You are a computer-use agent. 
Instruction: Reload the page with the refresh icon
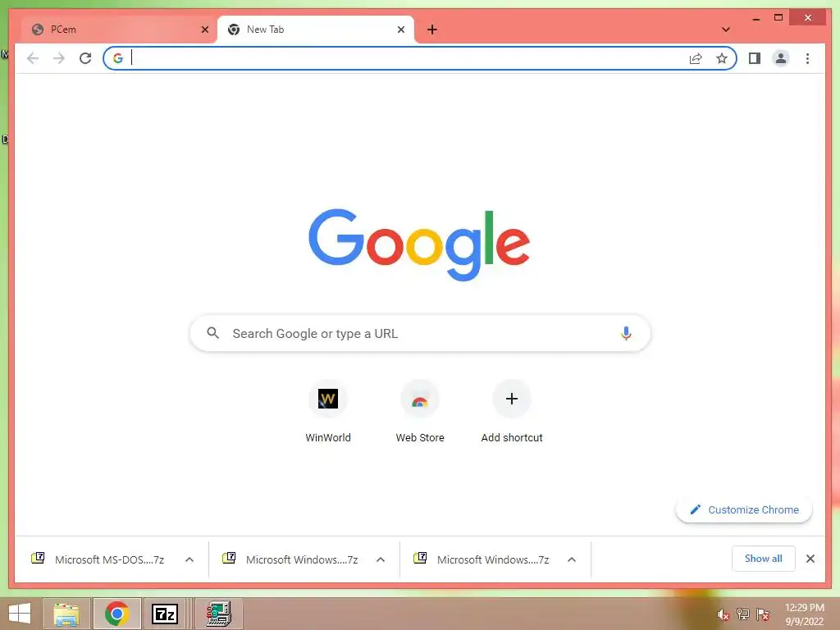coord(85,58)
